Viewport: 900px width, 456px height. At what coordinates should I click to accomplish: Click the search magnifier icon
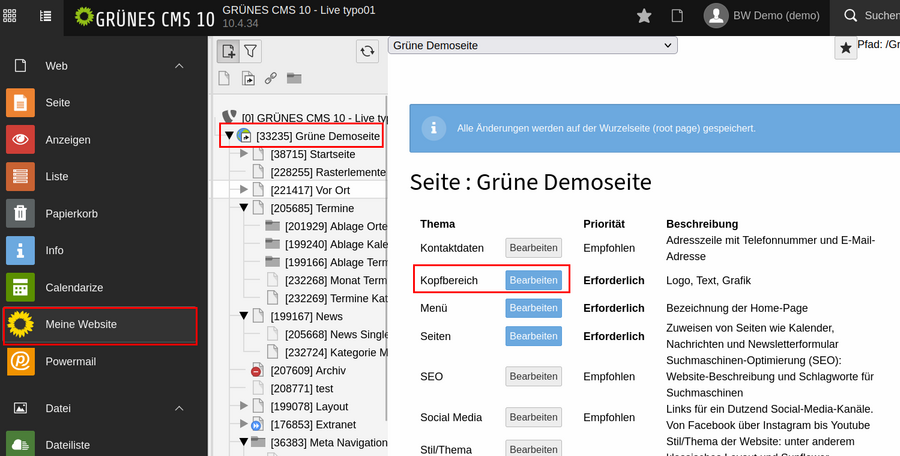tap(851, 16)
